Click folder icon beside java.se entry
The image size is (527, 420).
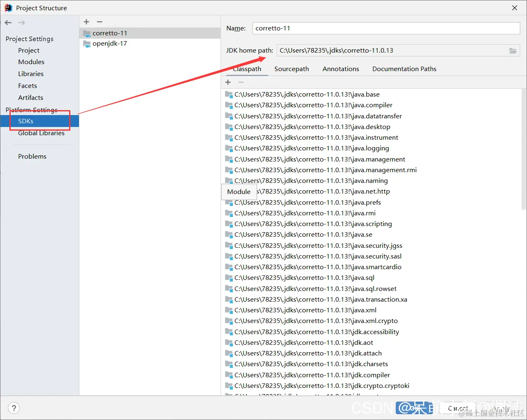229,235
